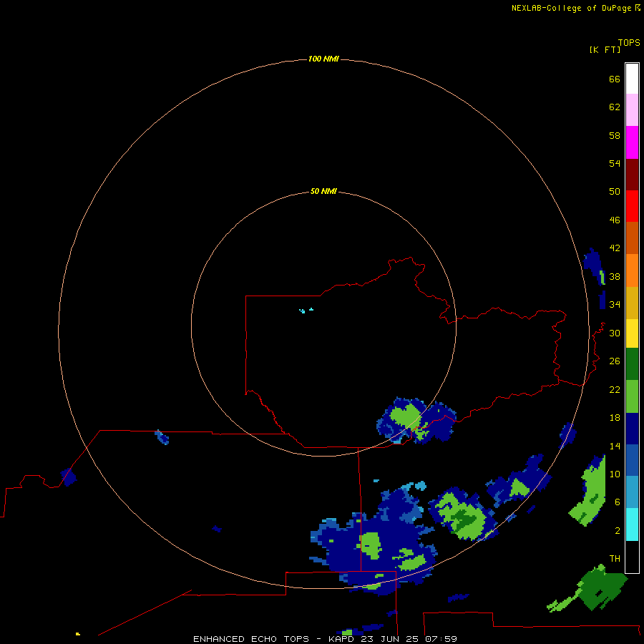Click the legend value "30"
The width and height of the screenshot is (644, 644).
[x=615, y=333]
